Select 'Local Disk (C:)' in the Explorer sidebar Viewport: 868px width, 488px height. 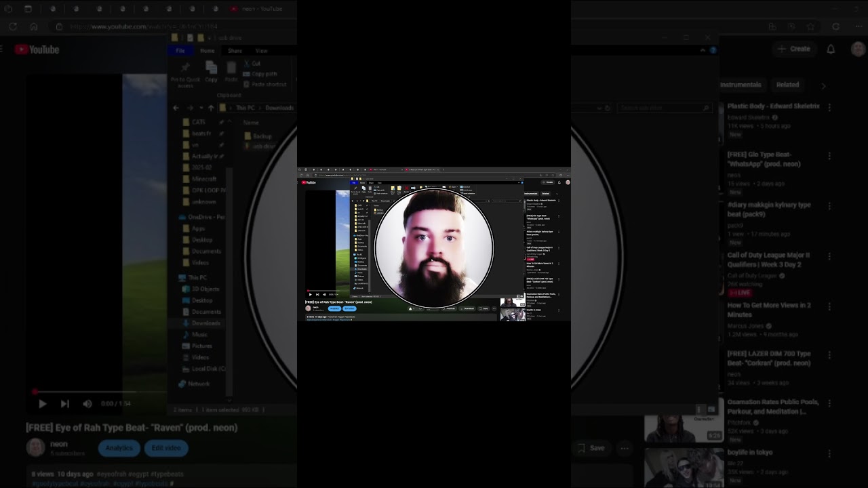click(x=203, y=369)
